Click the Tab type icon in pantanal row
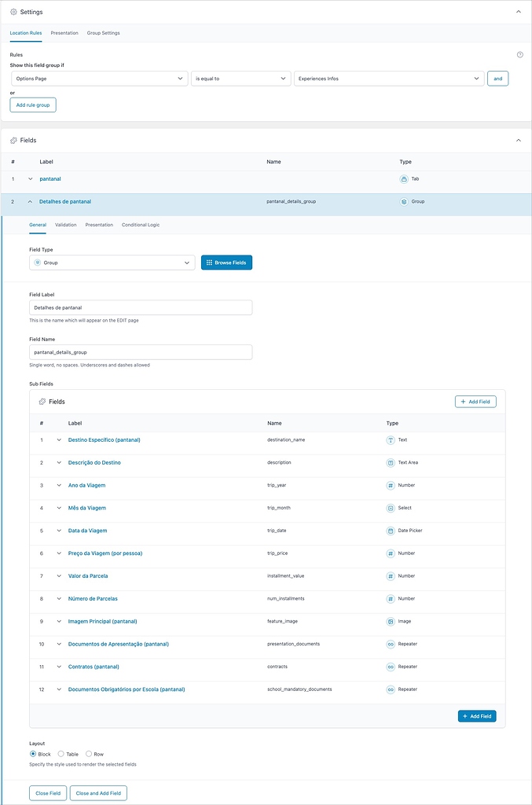 click(x=403, y=179)
